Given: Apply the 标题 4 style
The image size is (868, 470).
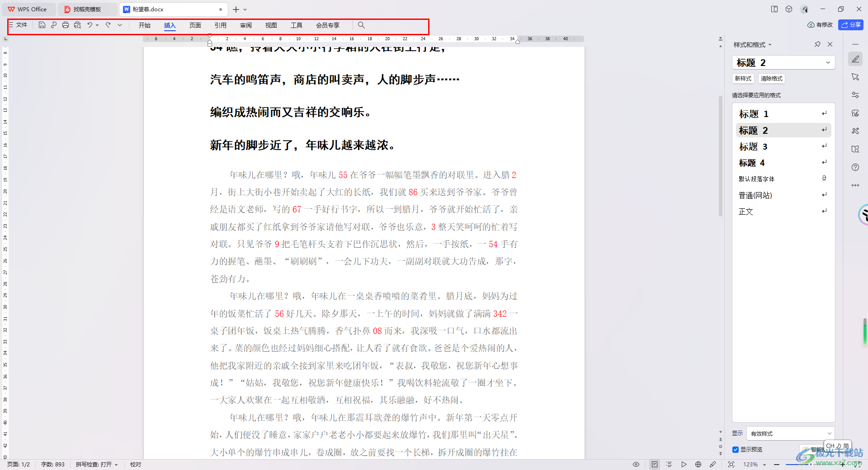Looking at the screenshot, I should pos(783,163).
